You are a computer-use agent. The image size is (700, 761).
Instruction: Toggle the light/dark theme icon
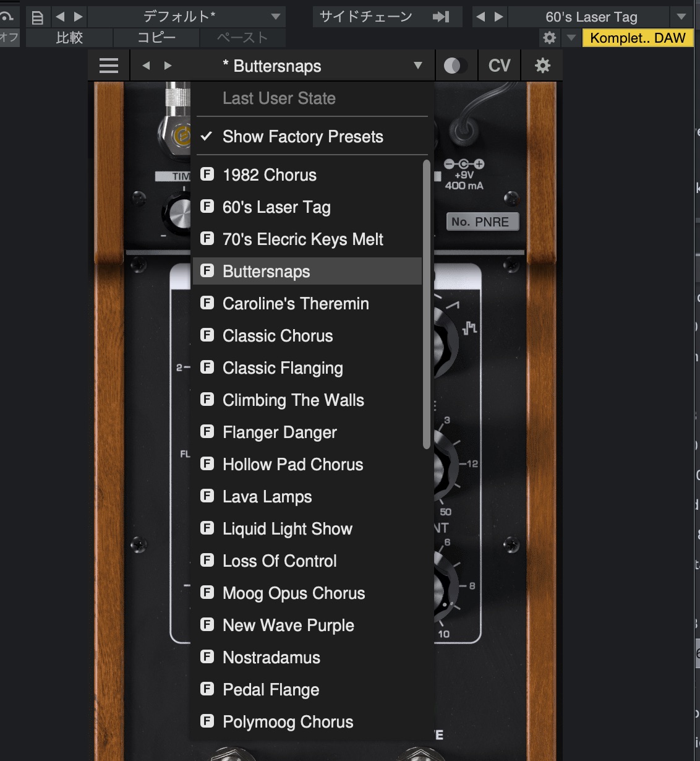point(452,66)
